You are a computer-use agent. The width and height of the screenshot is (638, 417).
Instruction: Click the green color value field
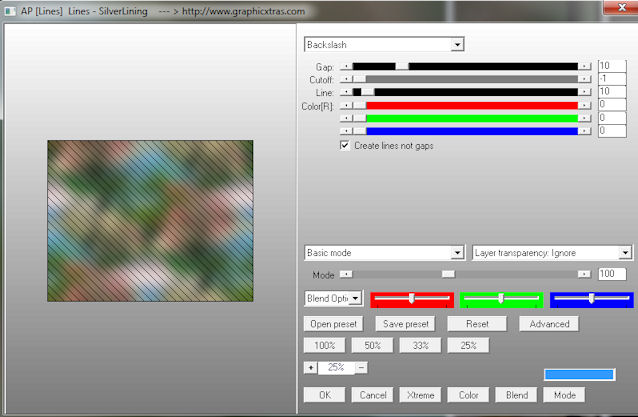[x=612, y=118]
